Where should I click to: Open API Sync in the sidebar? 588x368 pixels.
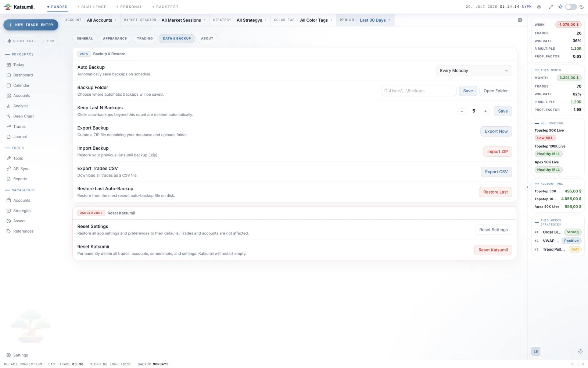click(21, 169)
